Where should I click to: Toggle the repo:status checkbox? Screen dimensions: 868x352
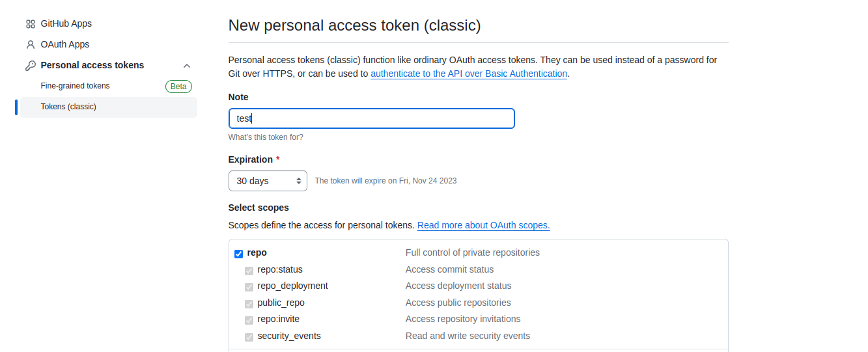click(249, 271)
